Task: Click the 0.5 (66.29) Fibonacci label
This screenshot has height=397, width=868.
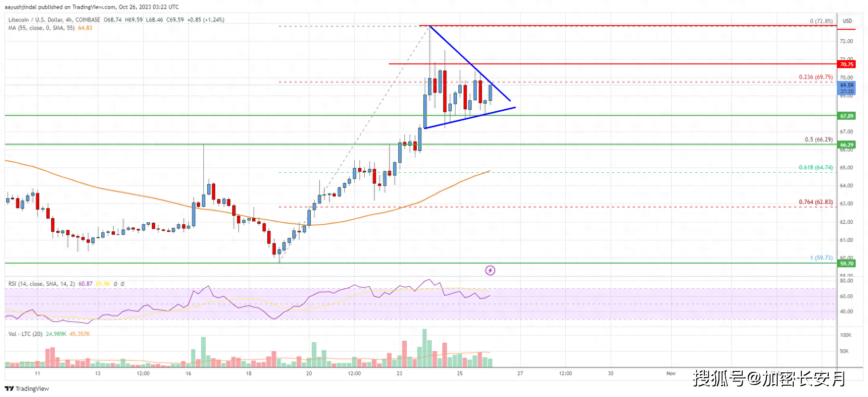Action: click(819, 140)
